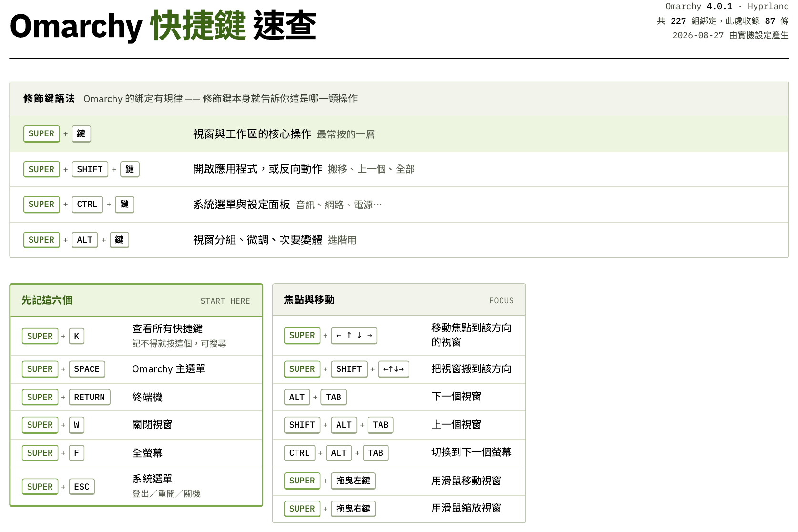Click the ALT keycap in the 修飾鍵語法 section

click(x=85, y=240)
